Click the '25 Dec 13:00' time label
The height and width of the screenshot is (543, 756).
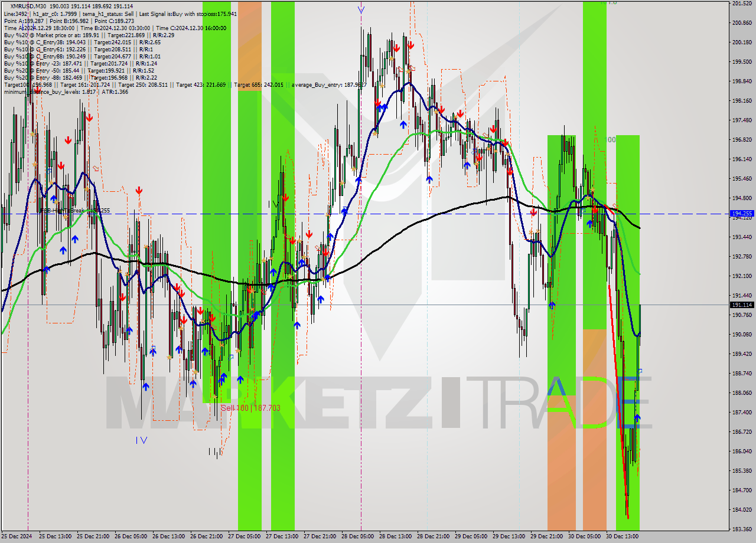point(55,537)
